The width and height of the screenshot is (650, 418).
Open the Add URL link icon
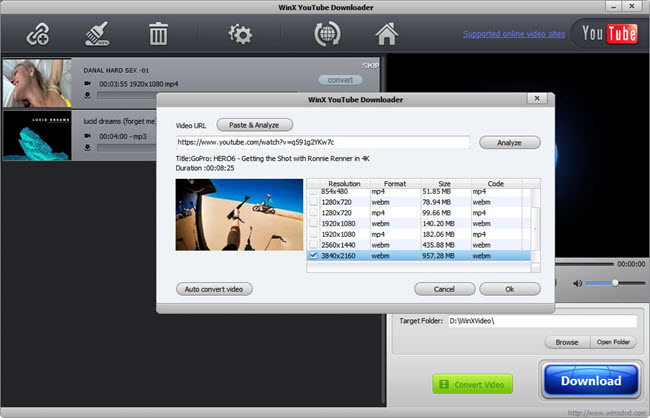(x=38, y=34)
